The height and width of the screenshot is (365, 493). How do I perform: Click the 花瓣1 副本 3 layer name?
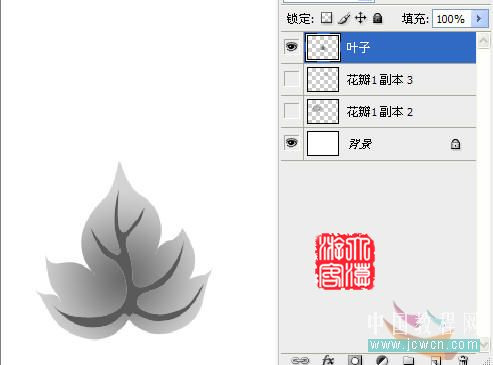click(380, 80)
